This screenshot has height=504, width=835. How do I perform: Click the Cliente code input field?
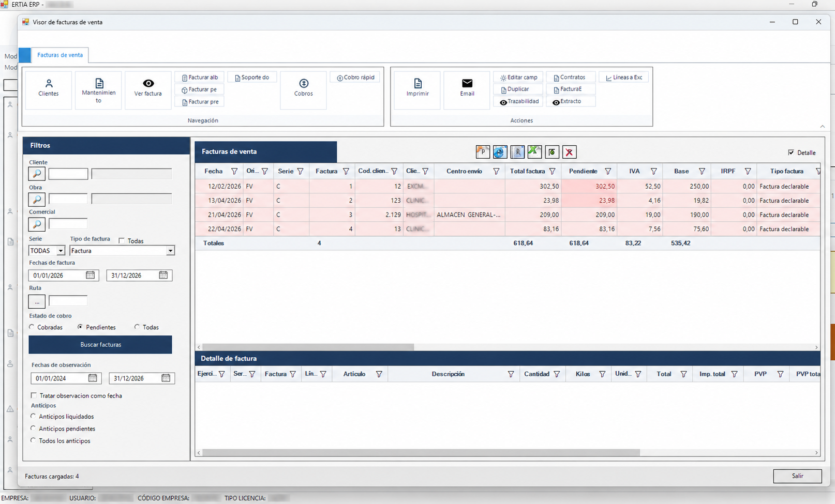[x=68, y=174]
